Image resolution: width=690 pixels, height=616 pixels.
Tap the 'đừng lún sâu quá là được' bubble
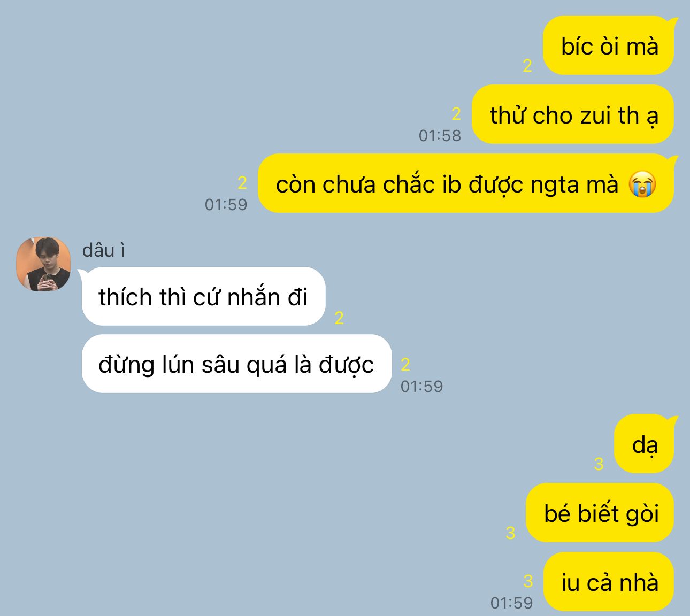point(236,364)
